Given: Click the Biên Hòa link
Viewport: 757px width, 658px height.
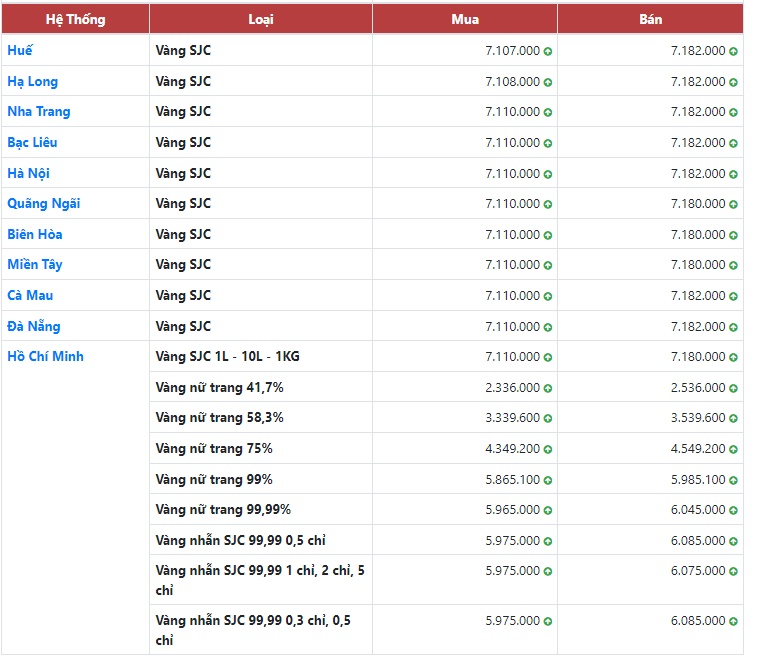Looking at the screenshot, I should pos(35,234).
